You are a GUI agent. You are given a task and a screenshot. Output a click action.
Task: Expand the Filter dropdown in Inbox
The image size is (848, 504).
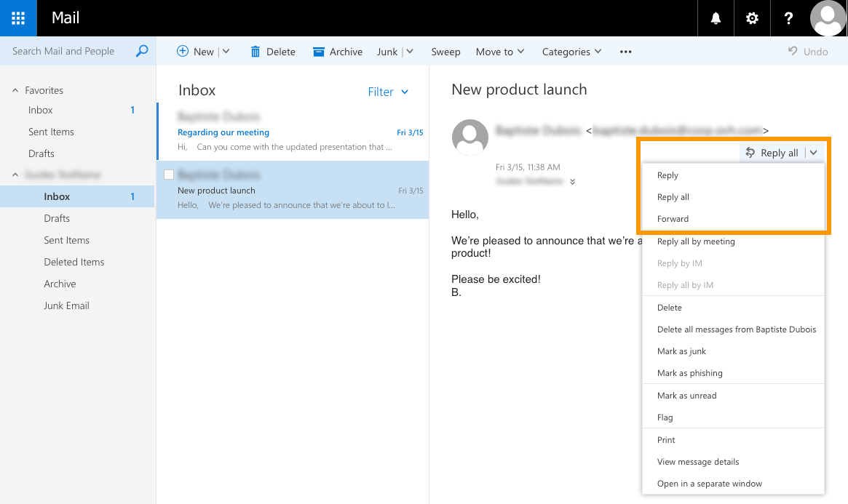pyautogui.click(x=388, y=92)
